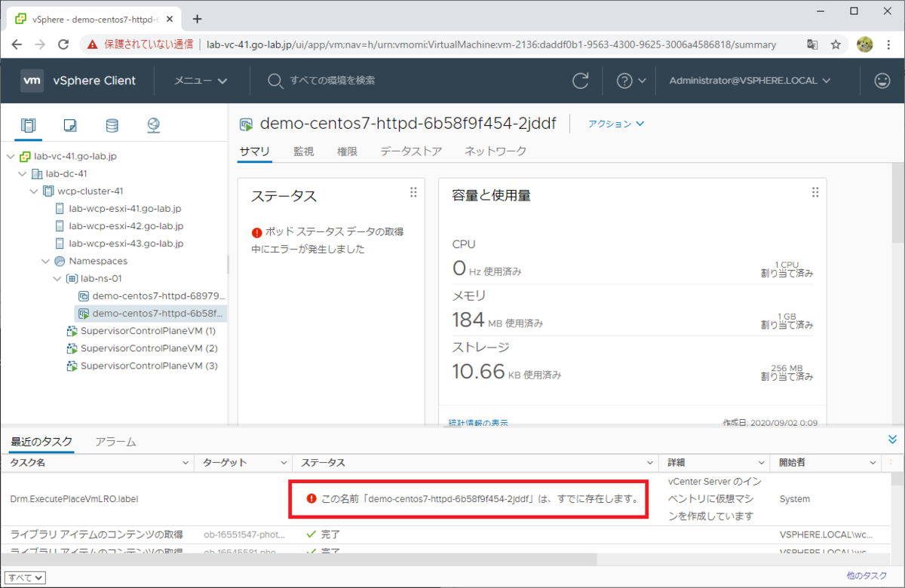This screenshot has height=588, width=905.
Task: Bookmark this page with the star icon
Action: point(836,44)
